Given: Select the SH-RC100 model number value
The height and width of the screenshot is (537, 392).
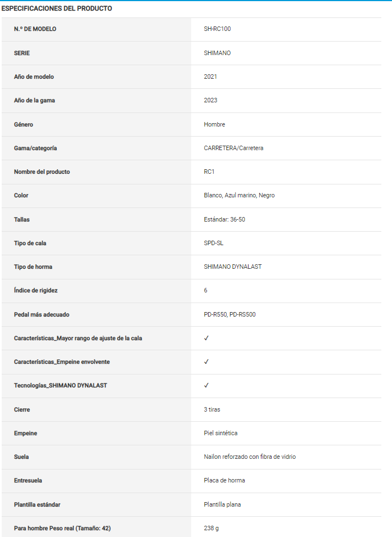Looking at the screenshot, I should [217, 29].
